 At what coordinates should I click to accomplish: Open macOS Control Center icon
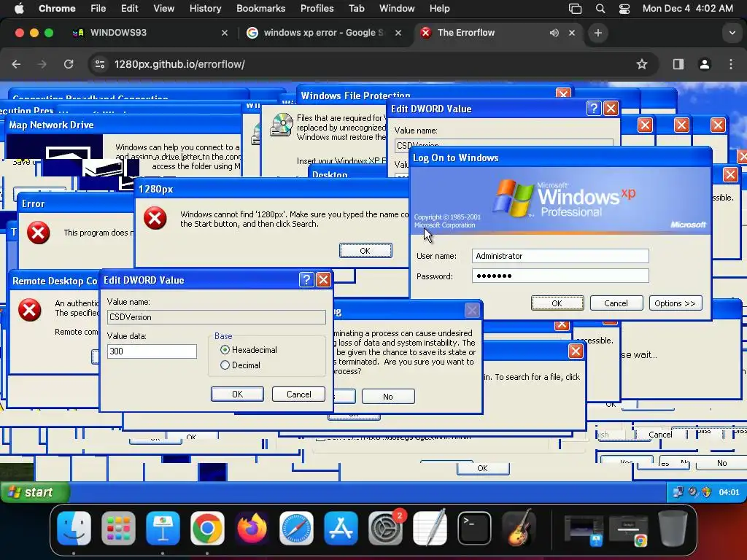point(624,9)
